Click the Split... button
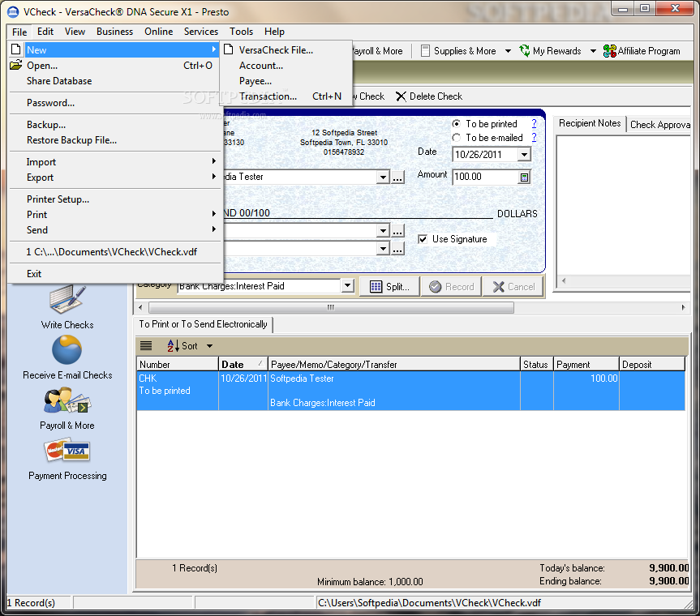 pyautogui.click(x=389, y=287)
